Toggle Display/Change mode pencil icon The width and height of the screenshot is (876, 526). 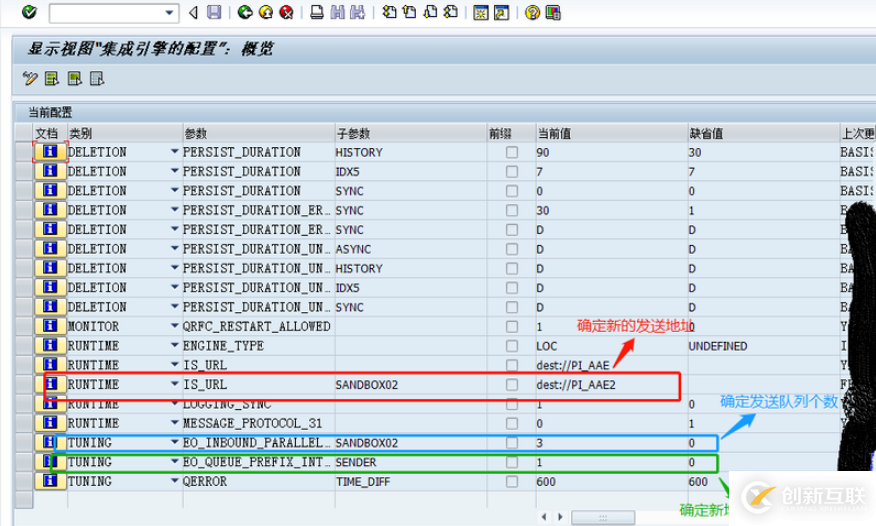[x=30, y=79]
